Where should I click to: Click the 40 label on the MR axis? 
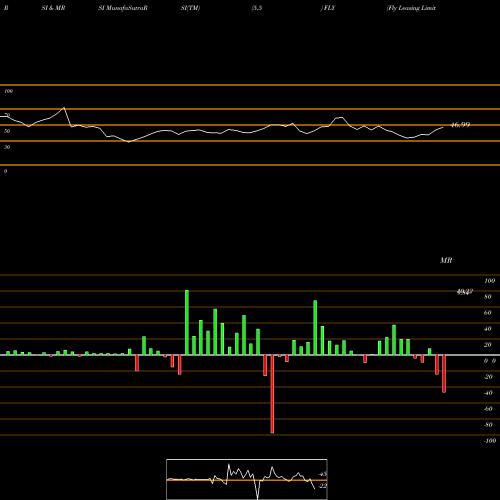[488, 329]
